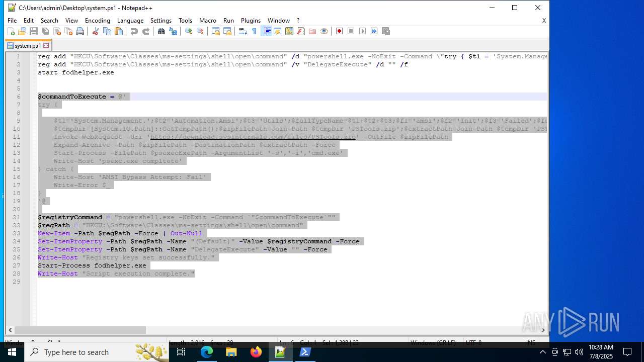Image resolution: width=644 pixels, height=362 pixels.
Task: Click the stop recording macro icon
Action: (x=351, y=31)
